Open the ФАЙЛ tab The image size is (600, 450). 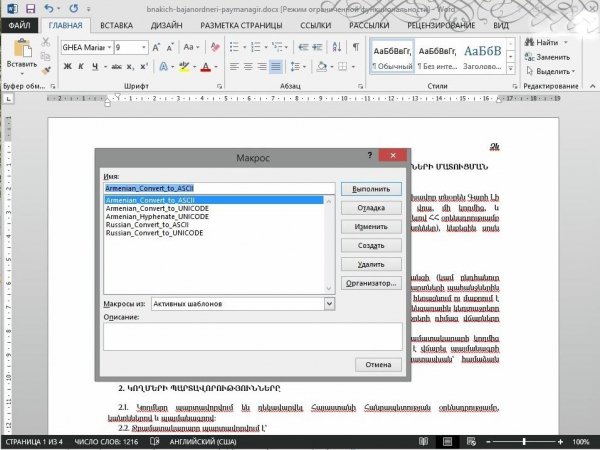(19, 26)
